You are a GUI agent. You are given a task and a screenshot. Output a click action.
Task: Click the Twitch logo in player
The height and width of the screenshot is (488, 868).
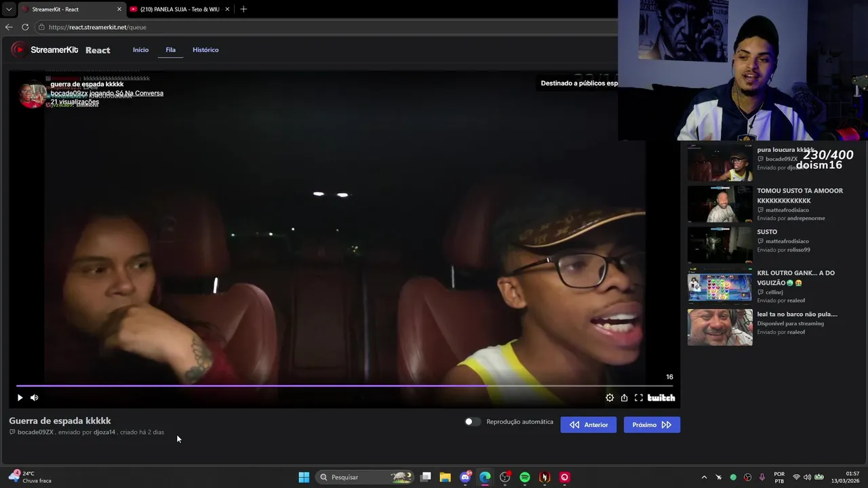pos(661,398)
